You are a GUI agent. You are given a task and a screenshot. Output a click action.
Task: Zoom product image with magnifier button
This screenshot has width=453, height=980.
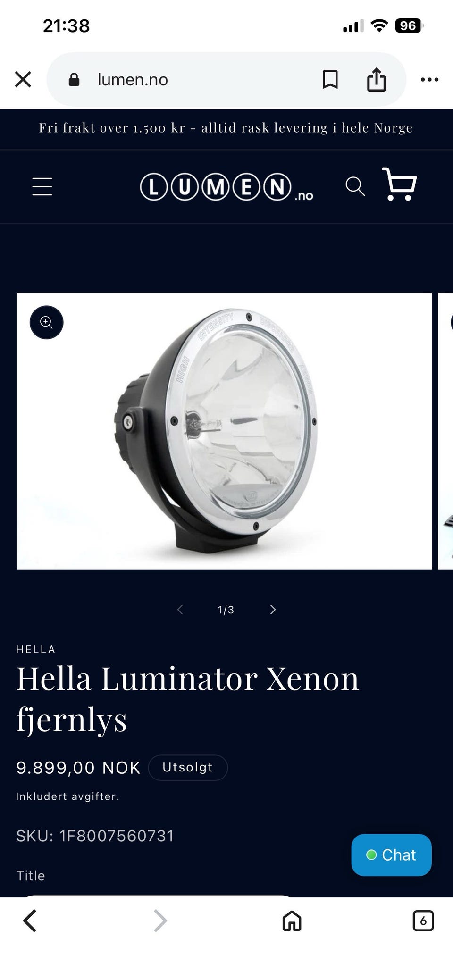[x=46, y=322]
